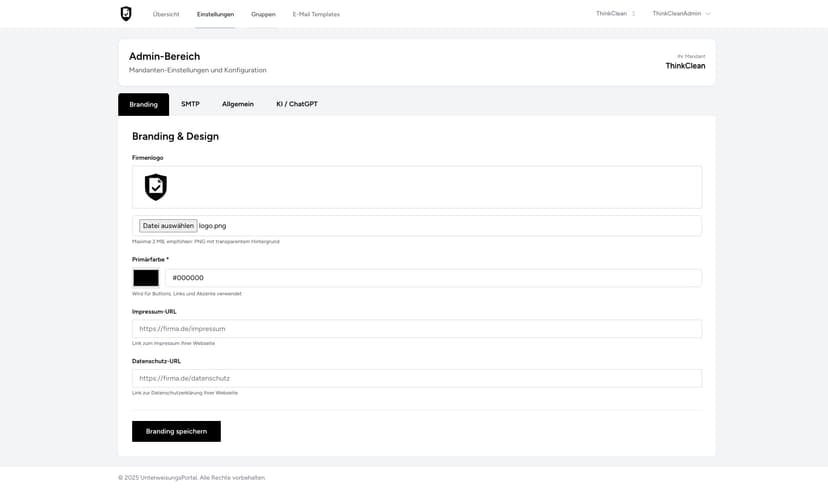Click the Firmenlogo shield preview image
828x489 pixels.
[x=155, y=187]
